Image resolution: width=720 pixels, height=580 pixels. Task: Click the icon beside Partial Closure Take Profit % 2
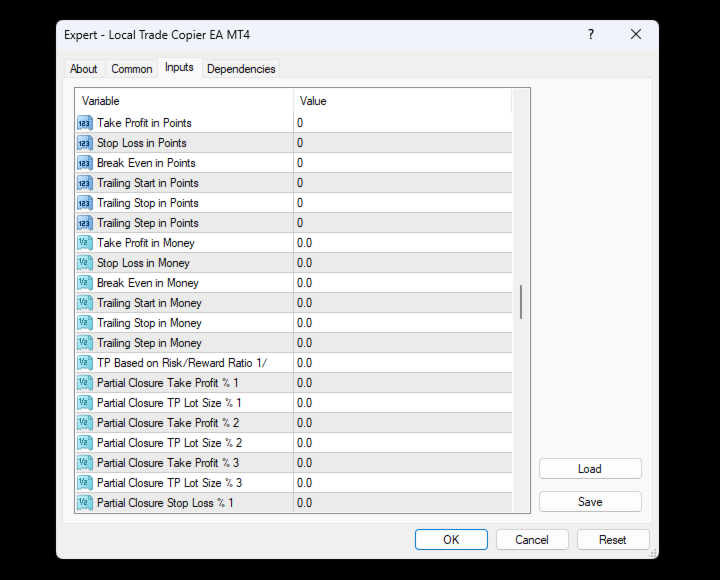pos(85,422)
